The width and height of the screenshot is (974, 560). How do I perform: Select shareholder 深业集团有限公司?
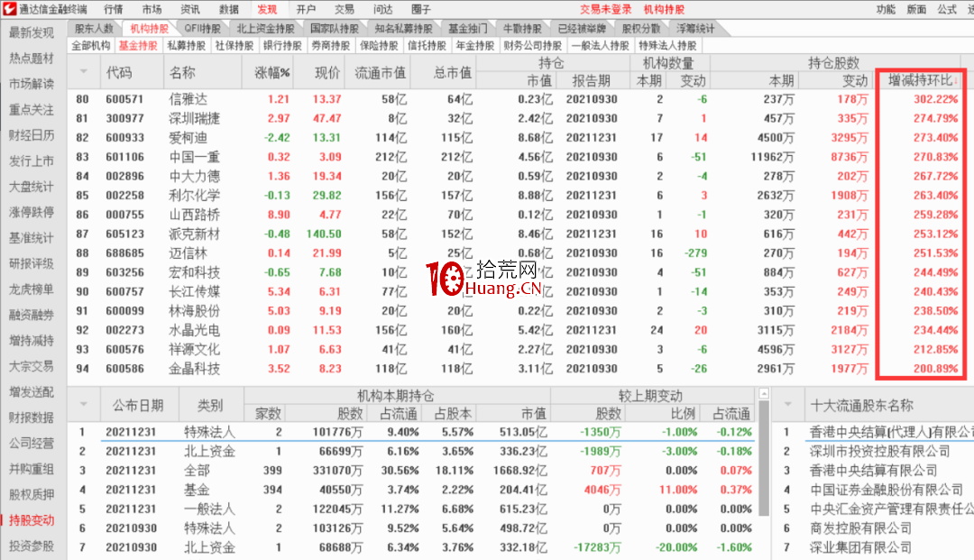(860, 547)
